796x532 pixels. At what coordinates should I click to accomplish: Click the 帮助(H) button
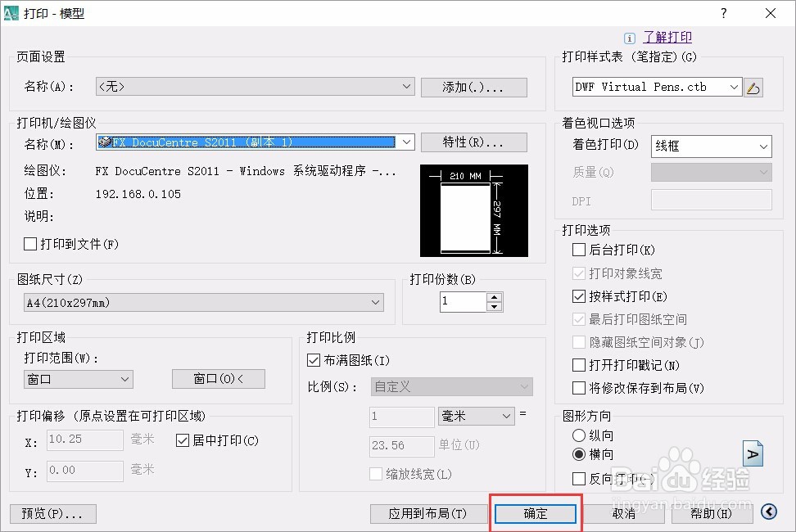point(712,514)
